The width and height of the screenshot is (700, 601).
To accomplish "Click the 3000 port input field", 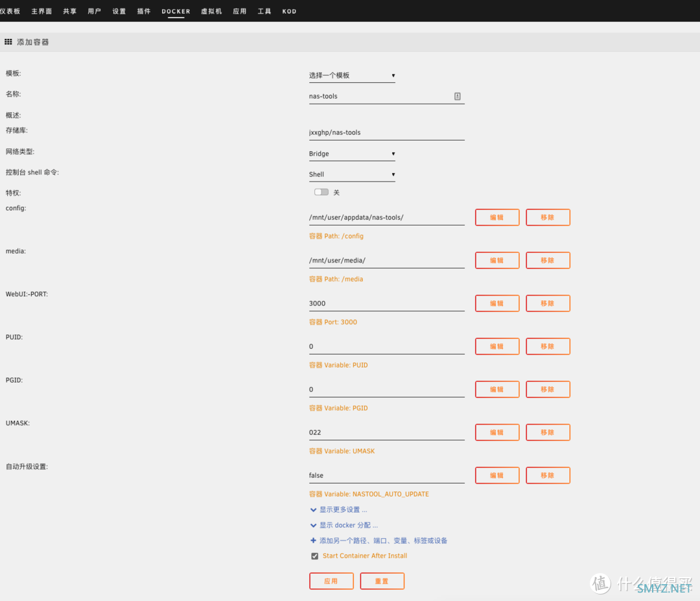I will pos(386,303).
